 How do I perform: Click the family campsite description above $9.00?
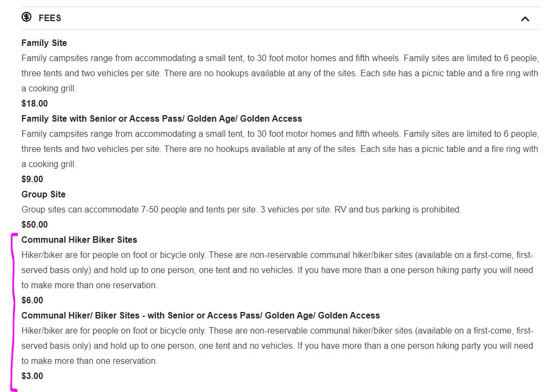(x=280, y=149)
